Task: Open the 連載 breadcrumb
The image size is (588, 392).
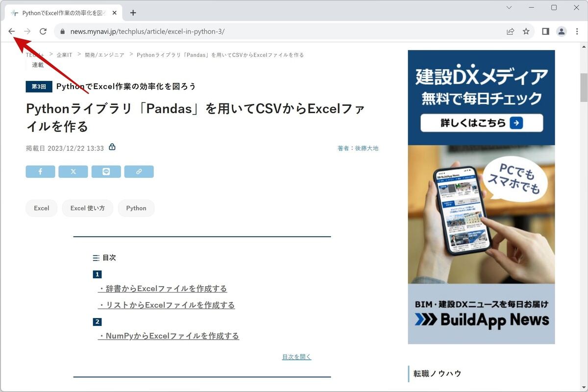Action: 38,65
